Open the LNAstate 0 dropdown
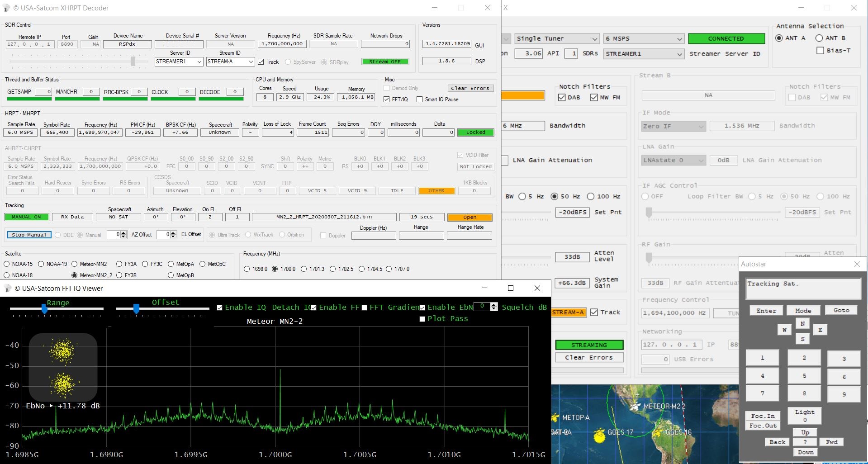 point(674,160)
